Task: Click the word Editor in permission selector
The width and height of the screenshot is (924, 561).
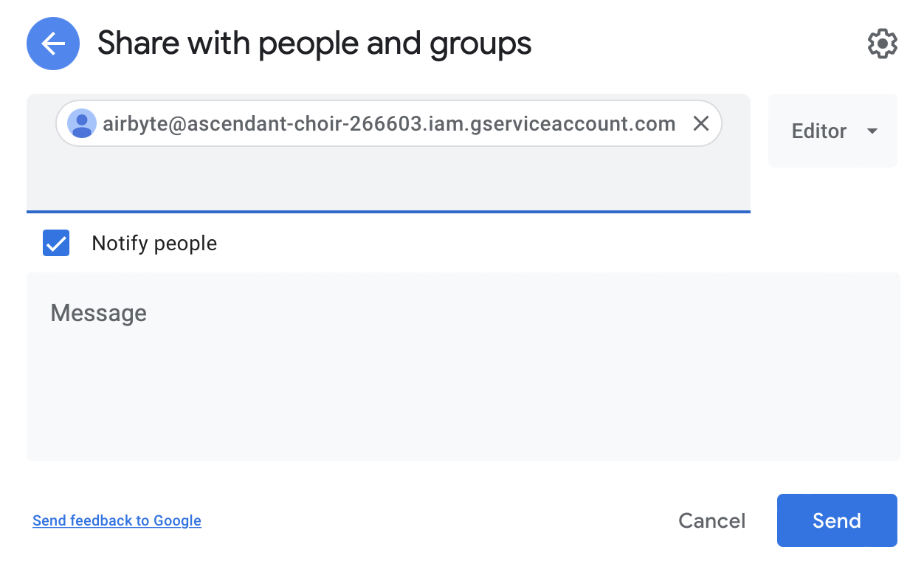Action: (x=819, y=131)
